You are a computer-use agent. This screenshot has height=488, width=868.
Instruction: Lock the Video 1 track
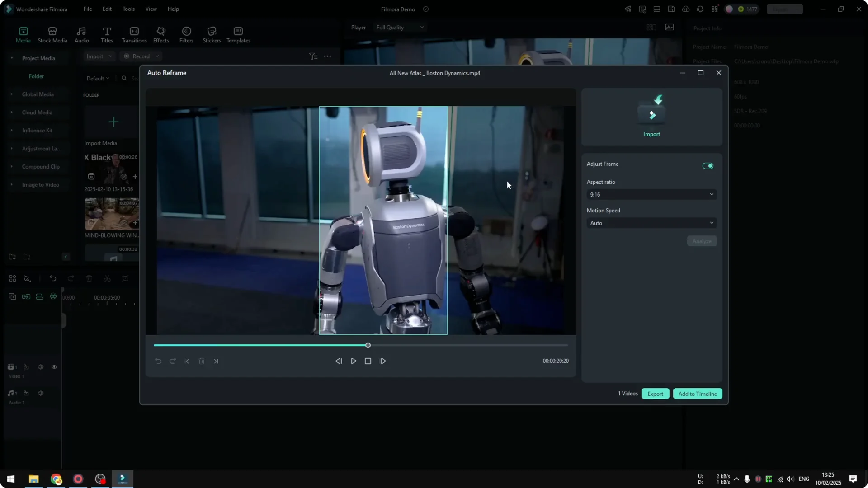26,367
